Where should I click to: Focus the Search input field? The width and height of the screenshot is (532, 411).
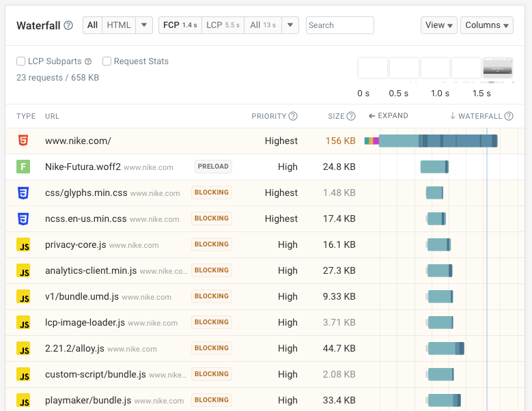340,25
